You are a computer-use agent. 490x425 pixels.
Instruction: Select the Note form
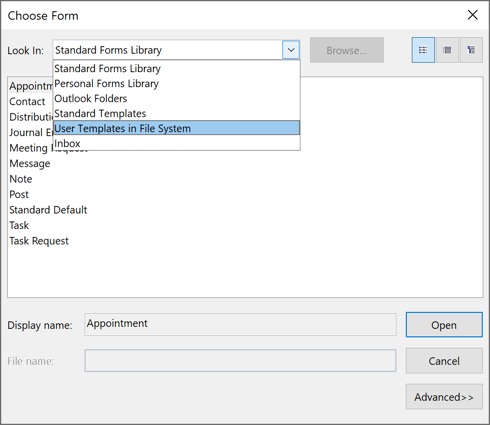point(21,179)
